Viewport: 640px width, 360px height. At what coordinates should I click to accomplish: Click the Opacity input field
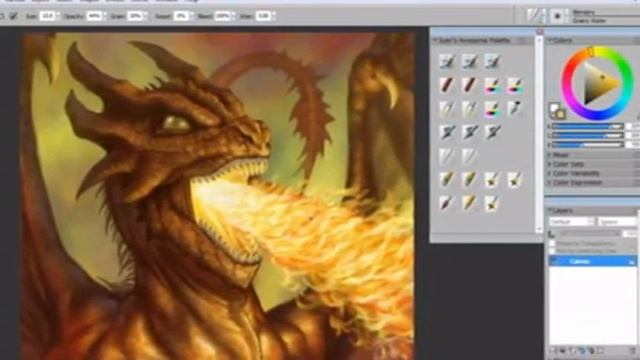tap(94, 16)
